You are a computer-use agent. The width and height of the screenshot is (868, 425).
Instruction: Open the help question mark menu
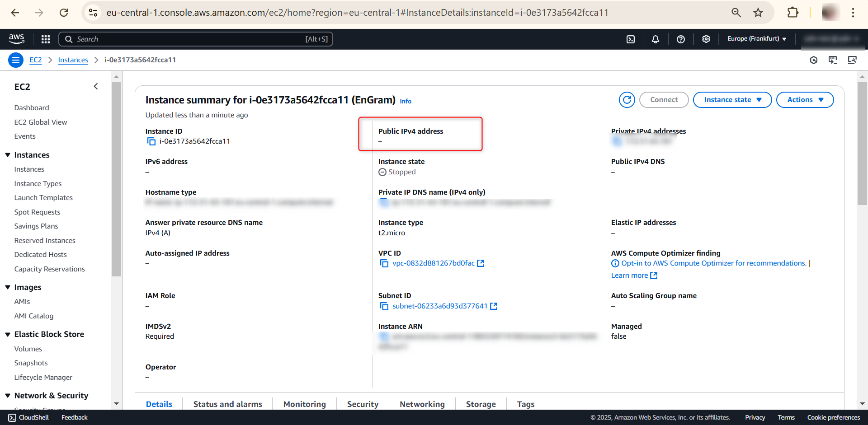click(x=680, y=39)
